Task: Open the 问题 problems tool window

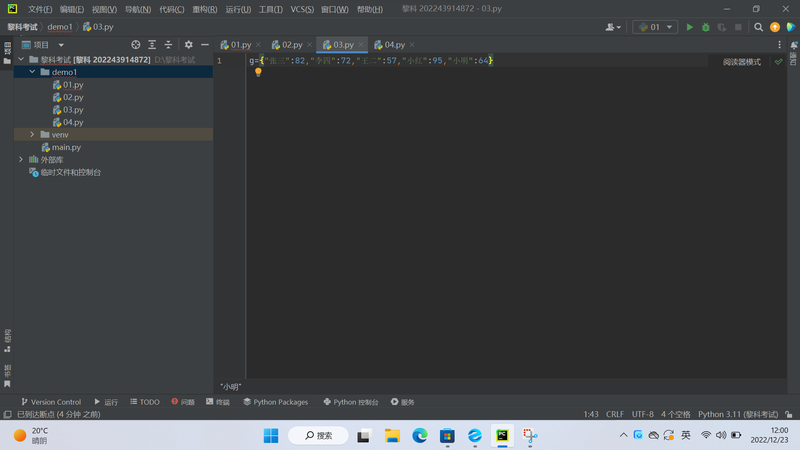Action: click(x=183, y=402)
